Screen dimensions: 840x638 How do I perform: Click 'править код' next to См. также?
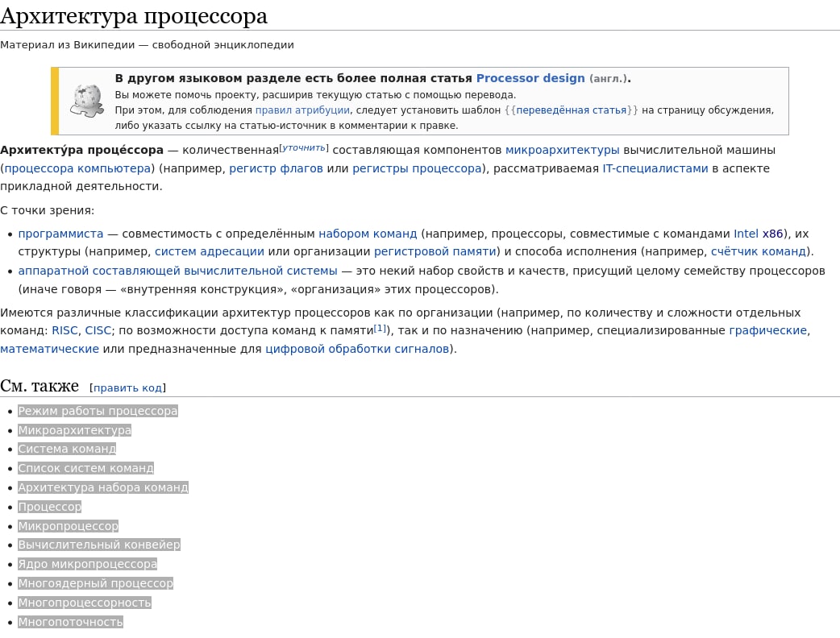127,388
